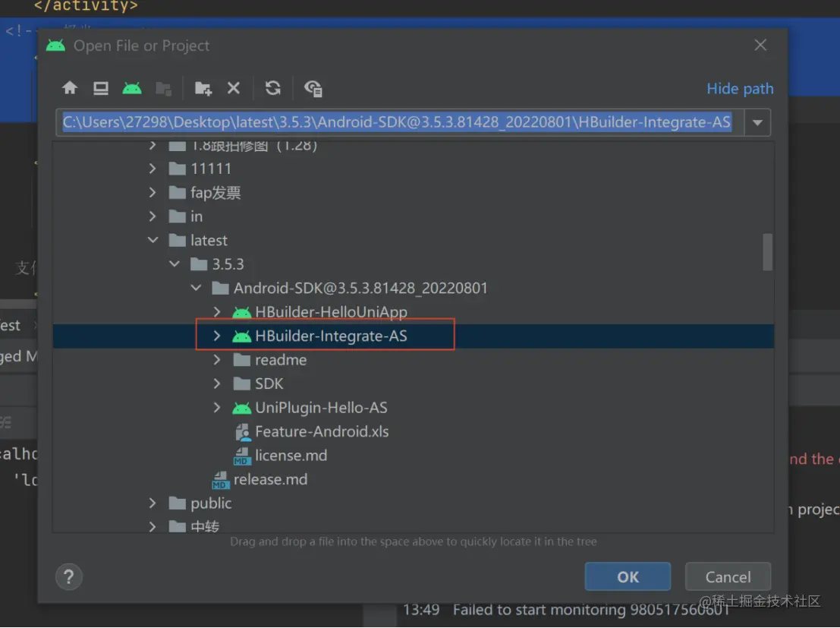Click the Cancel button
Image resolution: width=840 pixels, height=628 pixels.
pyautogui.click(x=728, y=576)
